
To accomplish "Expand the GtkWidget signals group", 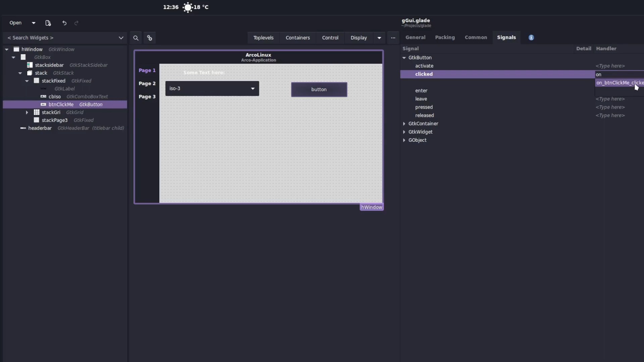I will click(x=404, y=132).
